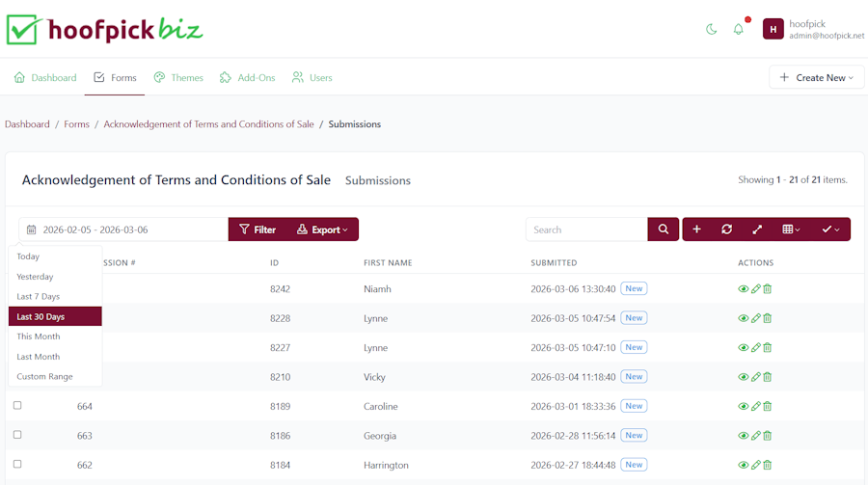Viewport: 868px width, 485px height.
Task: Focus the Search input field
Action: 586,229
